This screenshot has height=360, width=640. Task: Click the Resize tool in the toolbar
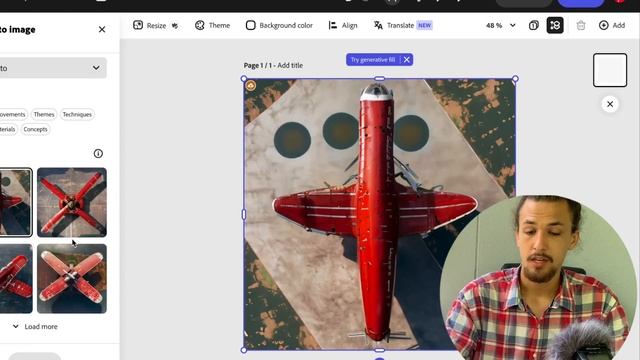[156, 25]
